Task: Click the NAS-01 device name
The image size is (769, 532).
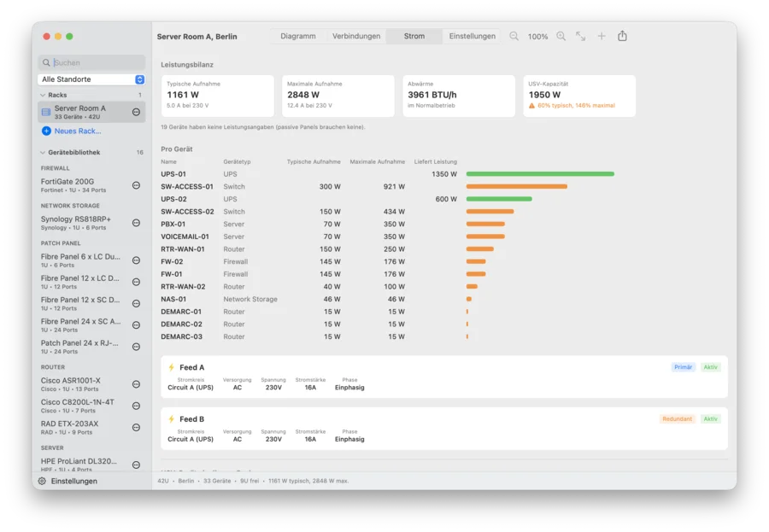Action: [173, 299]
